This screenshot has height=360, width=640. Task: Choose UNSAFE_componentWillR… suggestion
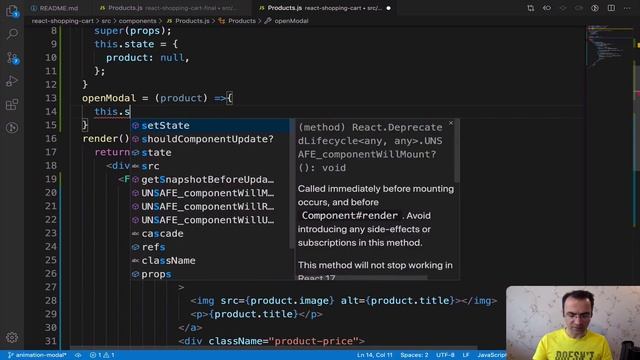[x=210, y=207]
